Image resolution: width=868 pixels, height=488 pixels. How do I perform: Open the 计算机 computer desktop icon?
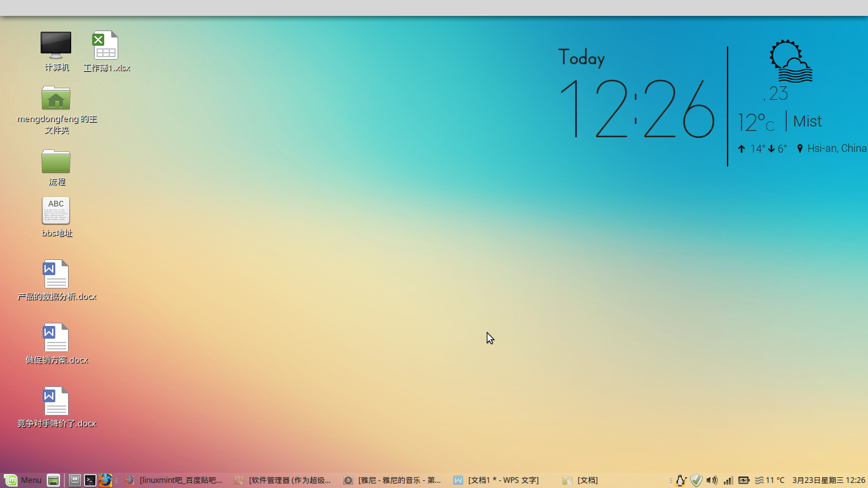pyautogui.click(x=56, y=45)
